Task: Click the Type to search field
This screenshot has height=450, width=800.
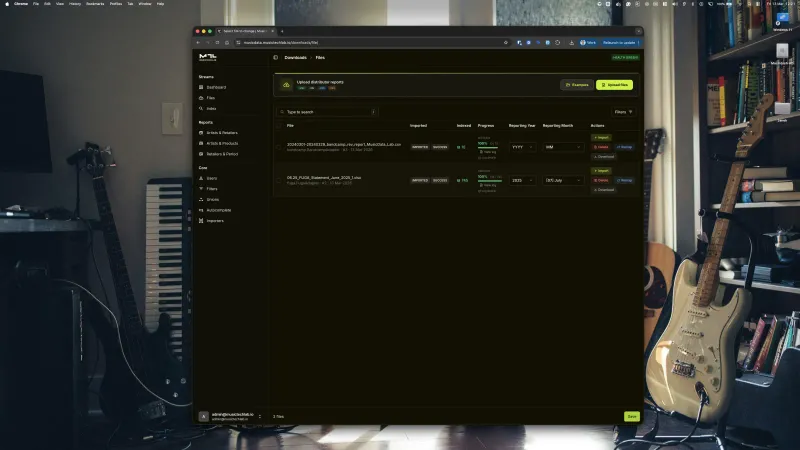Action: coord(327,112)
